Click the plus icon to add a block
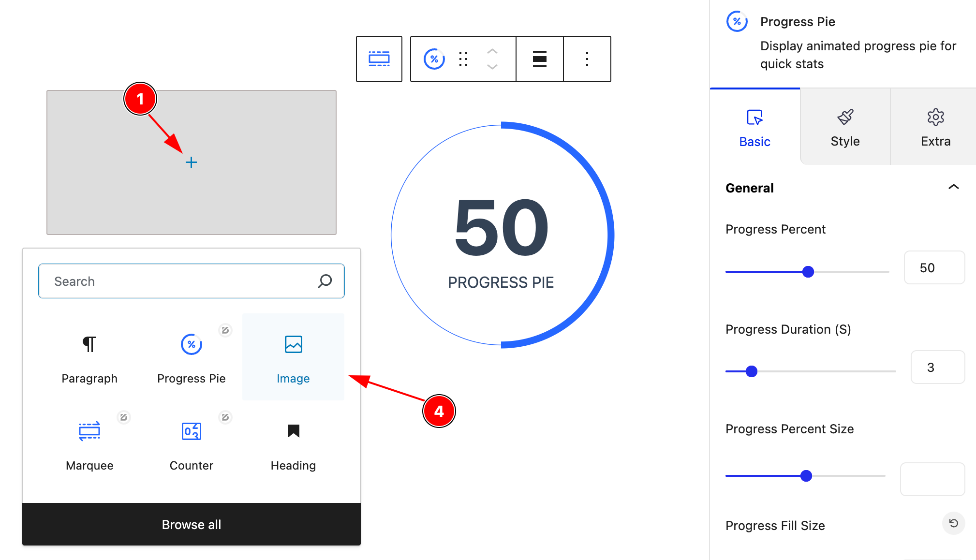This screenshot has width=976, height=560. coord(191,162)
